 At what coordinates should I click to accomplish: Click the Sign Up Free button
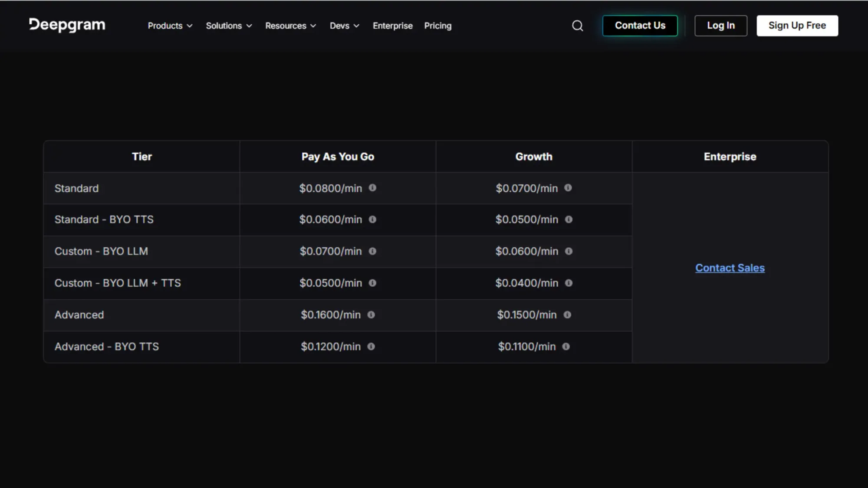coord(797,25)
